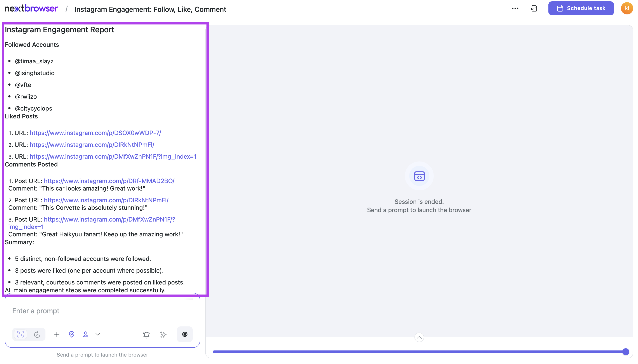Click the document share icon in header

click(x=534, y=9)
